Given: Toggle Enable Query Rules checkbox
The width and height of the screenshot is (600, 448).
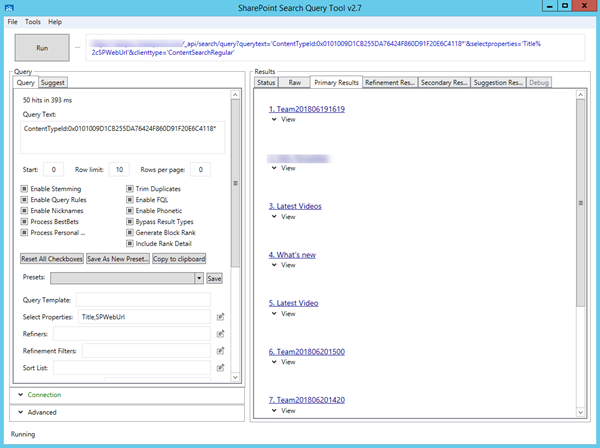Looking at the screenshot, I should [24, 200].
